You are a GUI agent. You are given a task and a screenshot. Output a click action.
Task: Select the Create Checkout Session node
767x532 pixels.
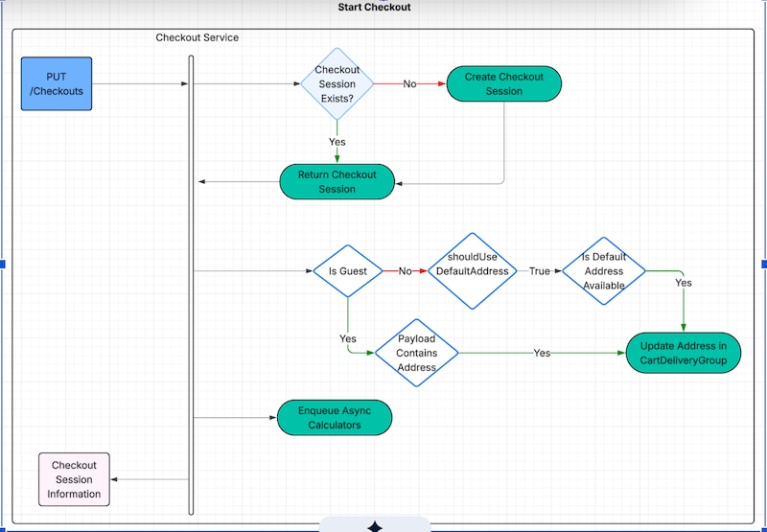pyautogui.click(x=504, y=83)
